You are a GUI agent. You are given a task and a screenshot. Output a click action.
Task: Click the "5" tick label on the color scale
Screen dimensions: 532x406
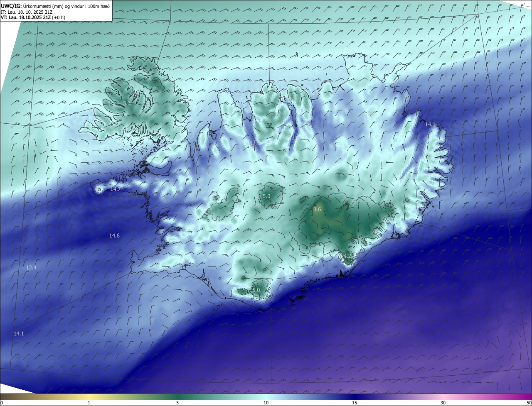coord(177,403)
